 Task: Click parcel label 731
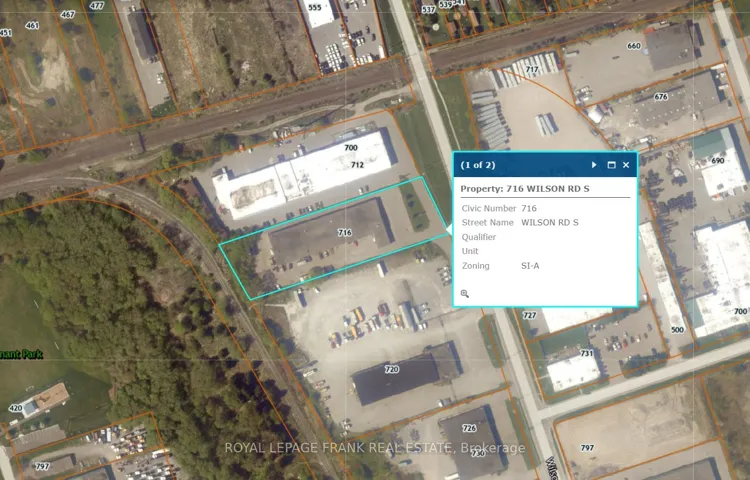(586, 353)
